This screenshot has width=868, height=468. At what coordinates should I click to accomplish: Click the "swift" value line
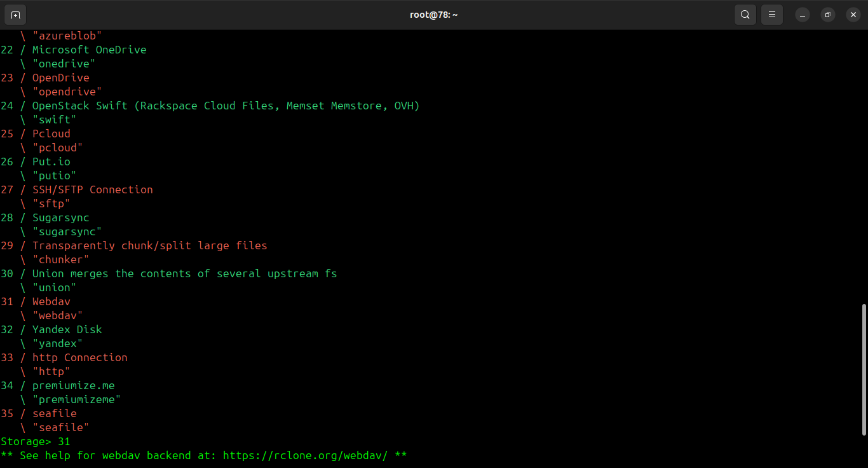tap(48, 120)
